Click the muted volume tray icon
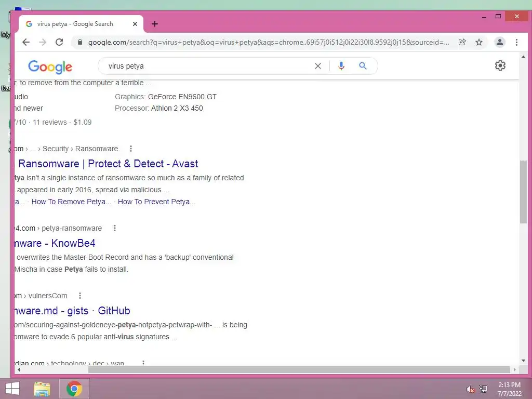 tap(470, 389)
